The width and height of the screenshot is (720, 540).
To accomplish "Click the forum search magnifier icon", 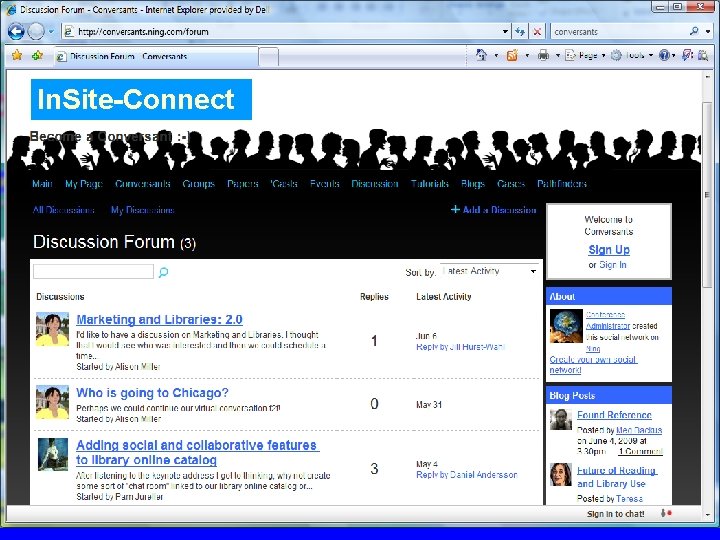I will coord(163,272).
